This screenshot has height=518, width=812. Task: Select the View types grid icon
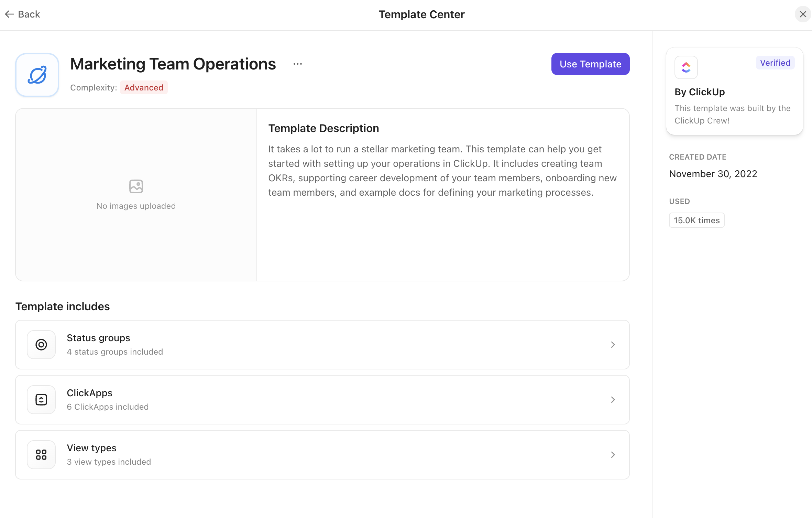tap(41, 454)
